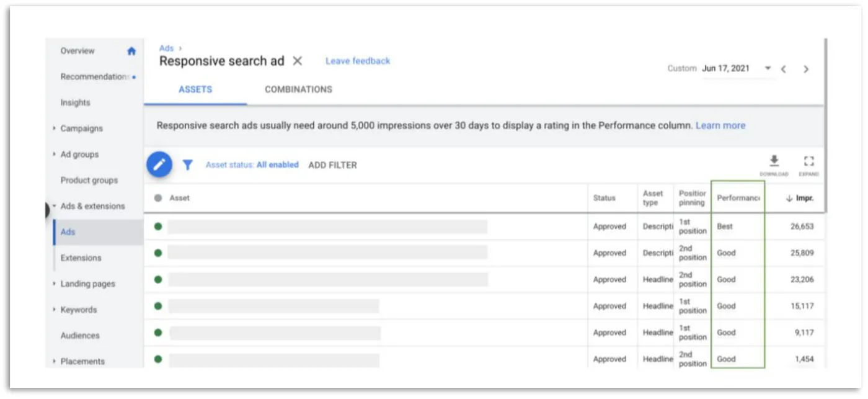The width and height of the screenshot is (868, 399).
Task: Switch to the Combinations tab
Action: point(298,89)
